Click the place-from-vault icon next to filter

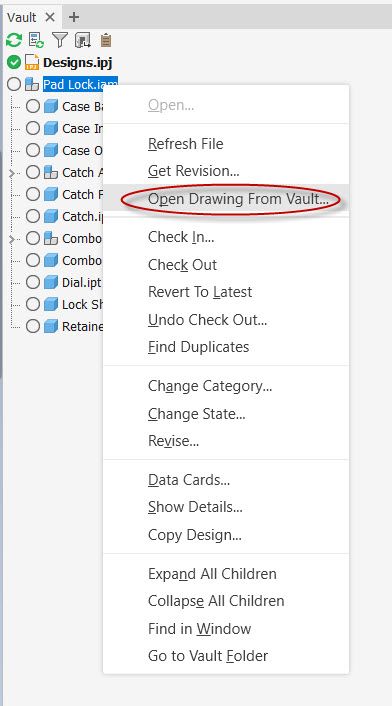83,40
